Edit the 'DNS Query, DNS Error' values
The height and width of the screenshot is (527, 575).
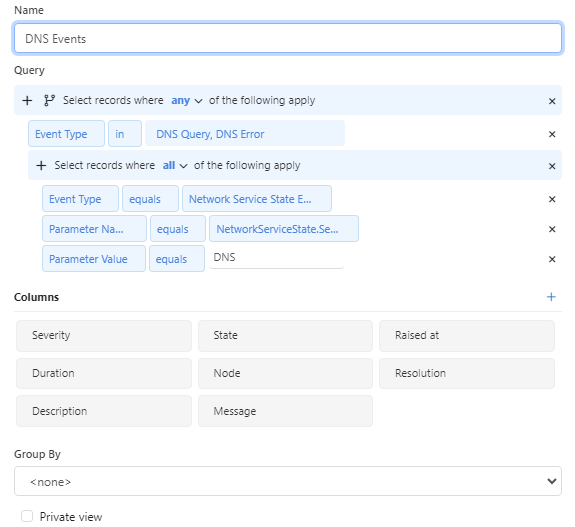pos(245,134)
